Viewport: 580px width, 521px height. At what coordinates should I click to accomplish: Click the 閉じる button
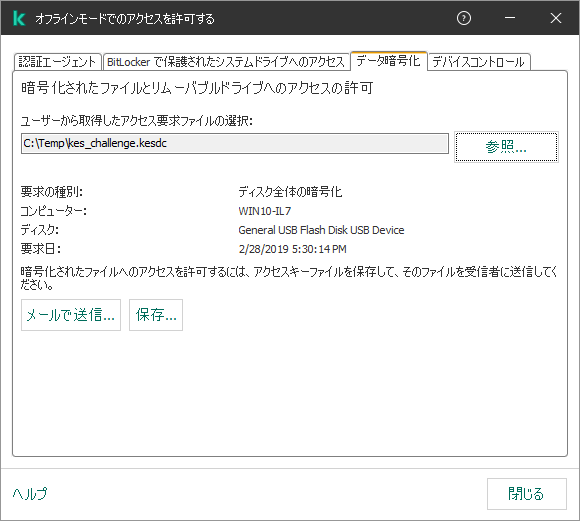(526, 494)
